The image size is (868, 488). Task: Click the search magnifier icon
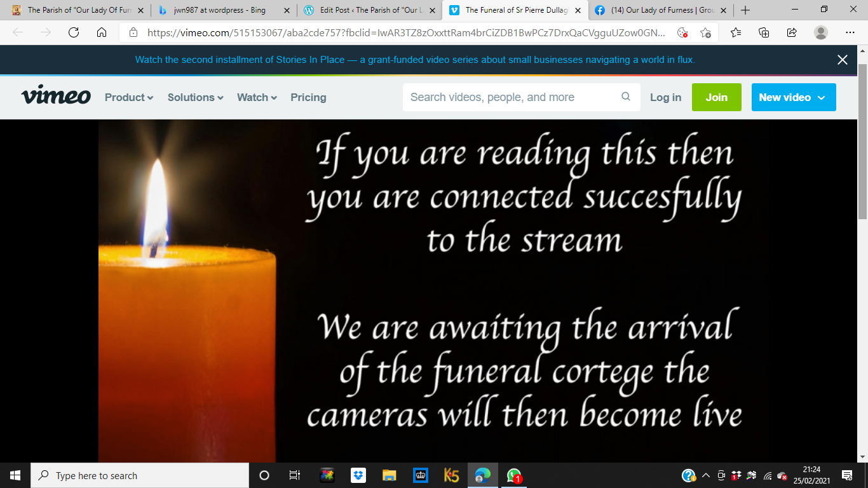(626, 97)
